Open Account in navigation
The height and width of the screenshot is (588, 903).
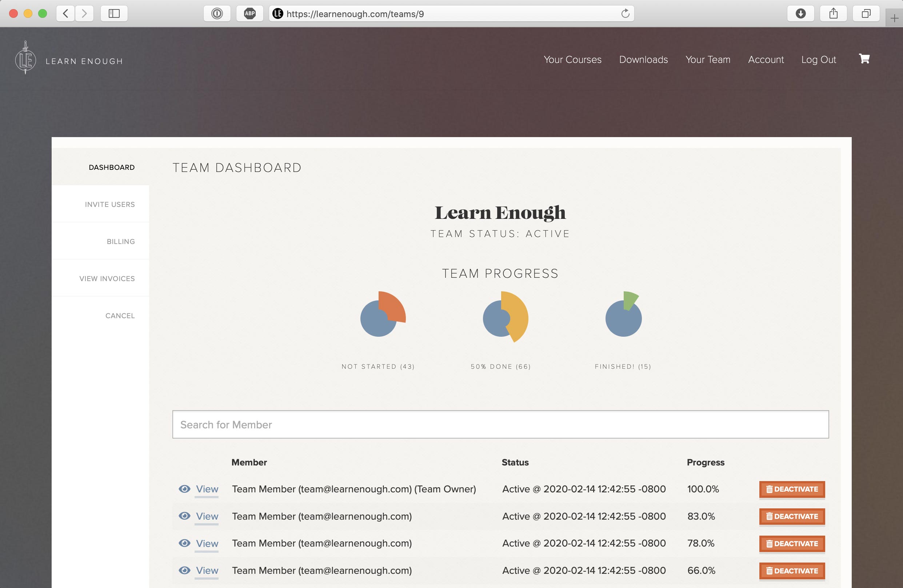pyautogui.click(x=766, y=60)
